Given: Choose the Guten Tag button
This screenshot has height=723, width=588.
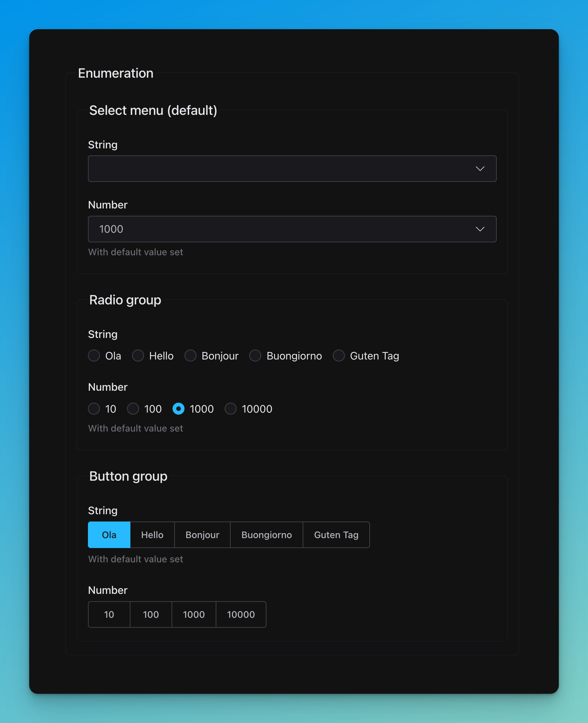Looking at the screenshot, I should point(336,535).
